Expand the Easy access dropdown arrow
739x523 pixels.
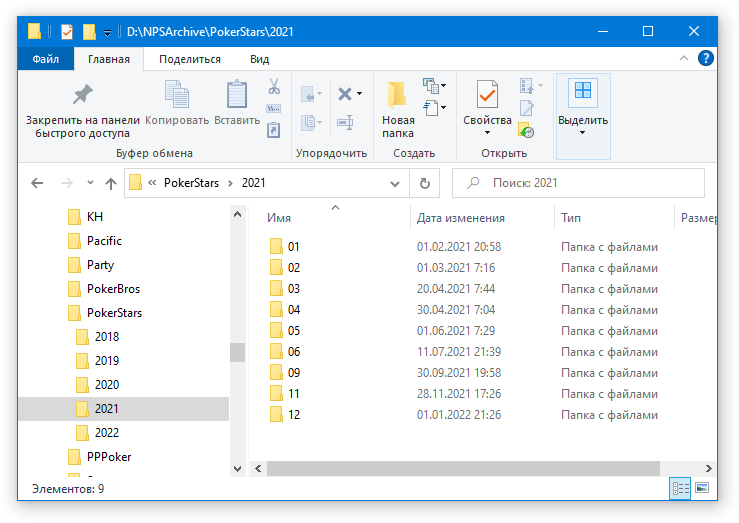click(x=443, y=108)
